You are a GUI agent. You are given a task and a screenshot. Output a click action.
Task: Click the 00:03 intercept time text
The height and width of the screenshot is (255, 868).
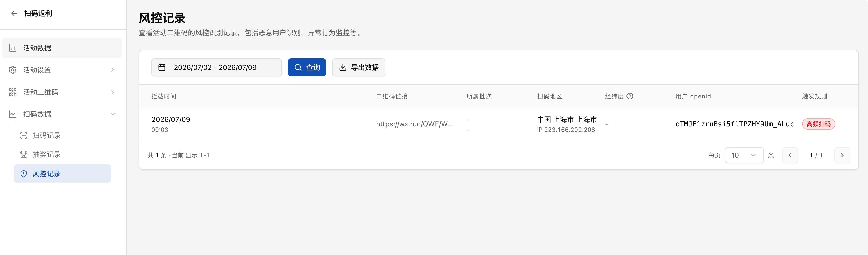[x=160, y=130]
